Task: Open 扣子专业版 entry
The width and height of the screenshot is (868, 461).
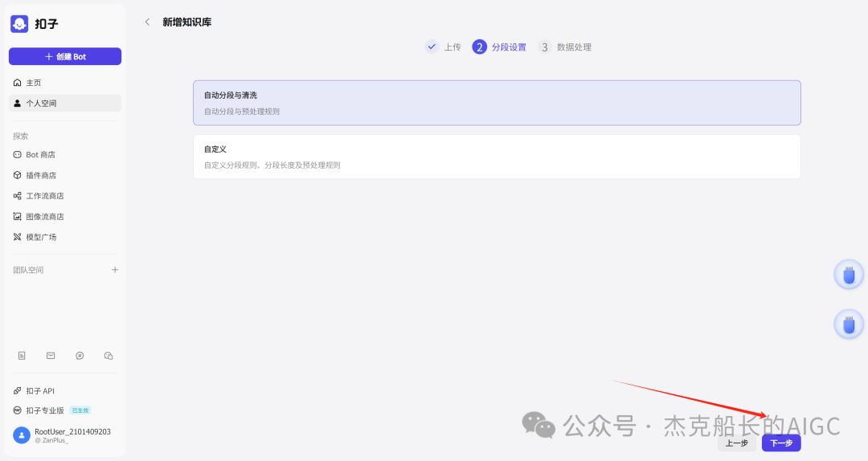Action: (39, 410)
